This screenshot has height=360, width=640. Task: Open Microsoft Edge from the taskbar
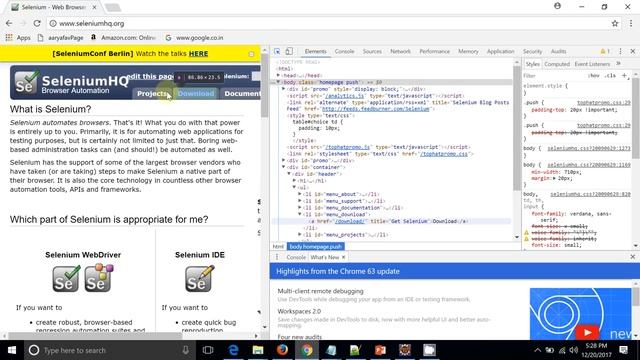pyautogui.click(x=233, y=350)
